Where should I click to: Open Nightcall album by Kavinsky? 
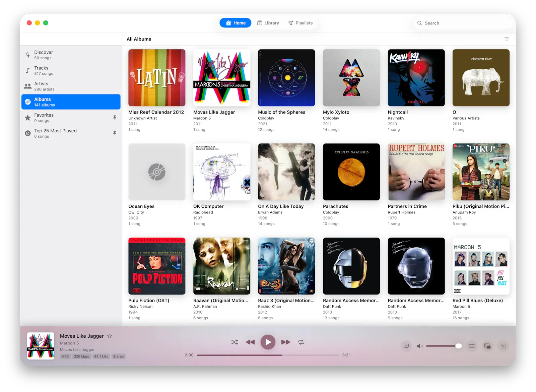pos(416,78)
